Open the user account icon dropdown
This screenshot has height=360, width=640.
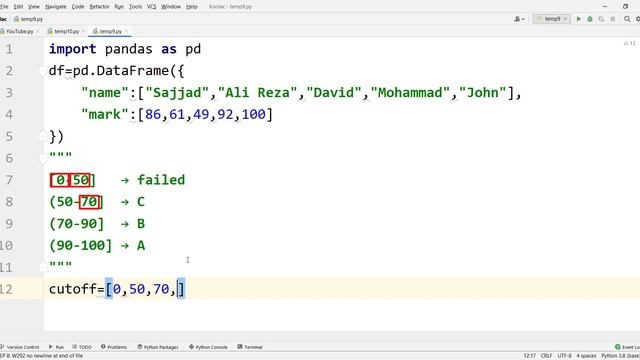[519, 19]
